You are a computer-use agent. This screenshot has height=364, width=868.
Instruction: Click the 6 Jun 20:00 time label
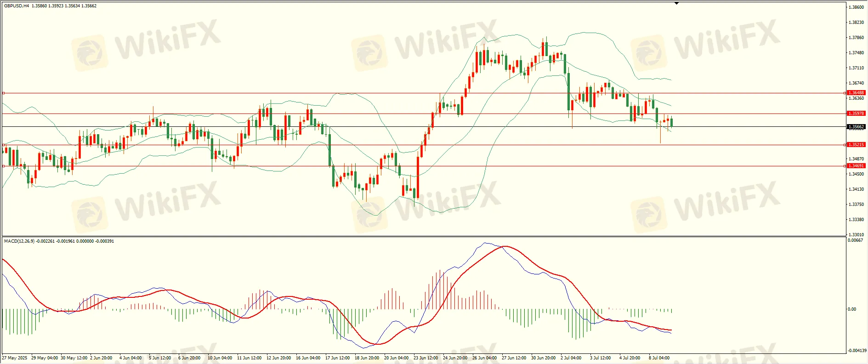click(189, 358)
